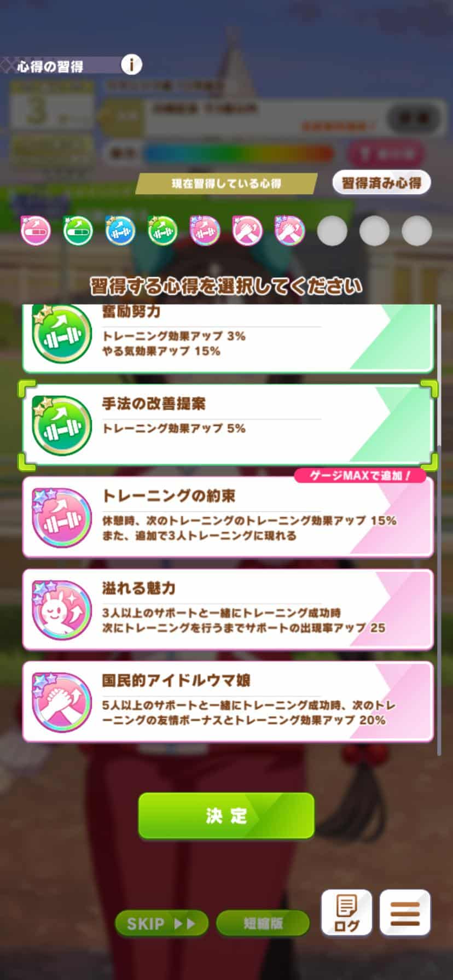Open the hamburger menu icon
453x980 pixels.
(405, 912)
